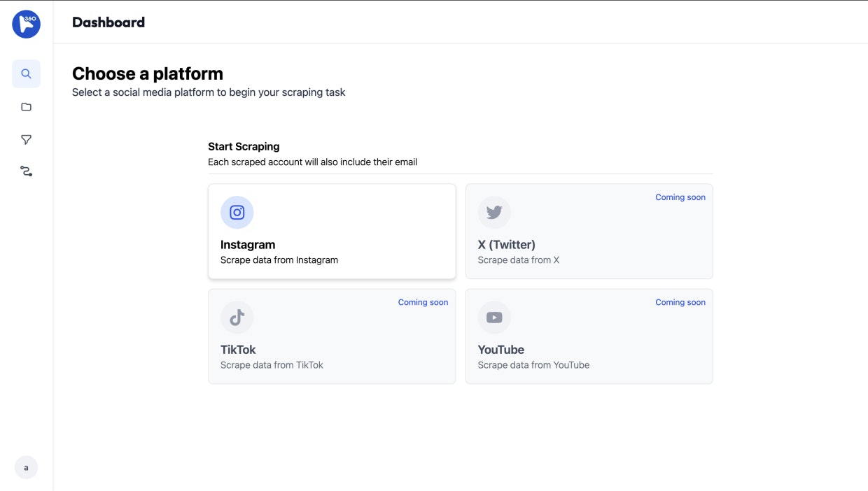This screenshot has height=491, width=868.
Task: Select the TikTok platform card
Action: coord(332,336)
